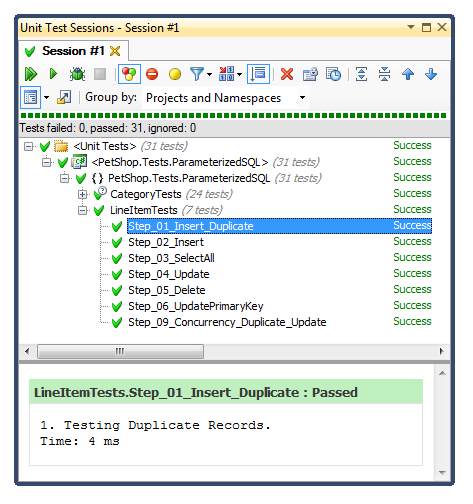Debug tests using the green bug icon

pos(77,74)
